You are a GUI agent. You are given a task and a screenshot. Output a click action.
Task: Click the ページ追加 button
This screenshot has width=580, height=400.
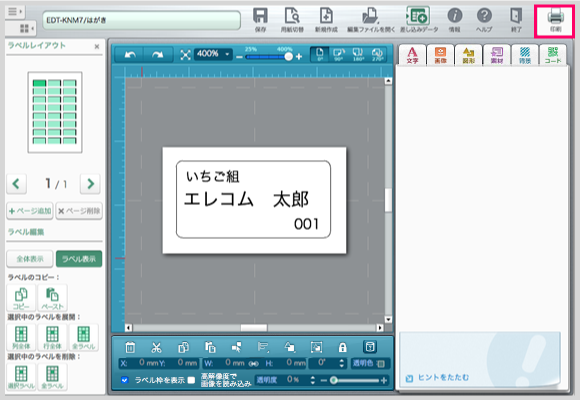[x=30, y=211]
